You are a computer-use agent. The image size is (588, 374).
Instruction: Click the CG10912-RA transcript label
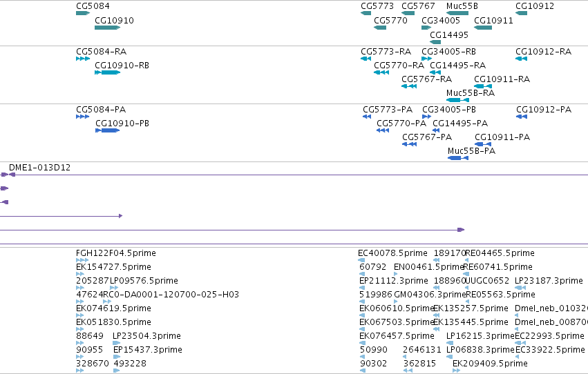click(x=543, y=52)
